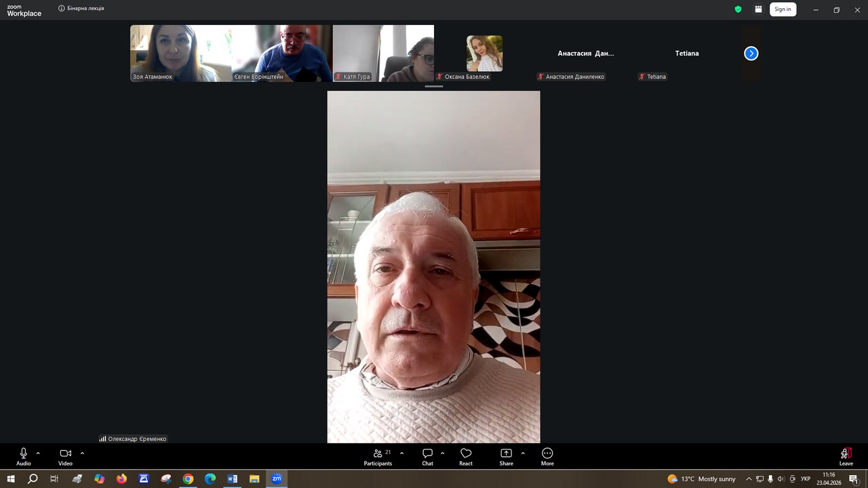Toggle the Audio microphone mute
This screenshot has width=868, height=488.
[x=24, y=456]
